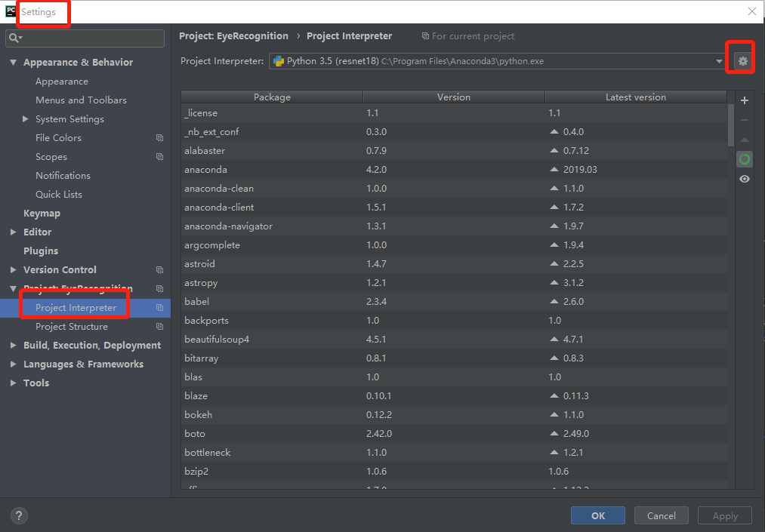Screen dimensions: 765x532
Task: Select the bzip2 package row
Action: [454, 471]
